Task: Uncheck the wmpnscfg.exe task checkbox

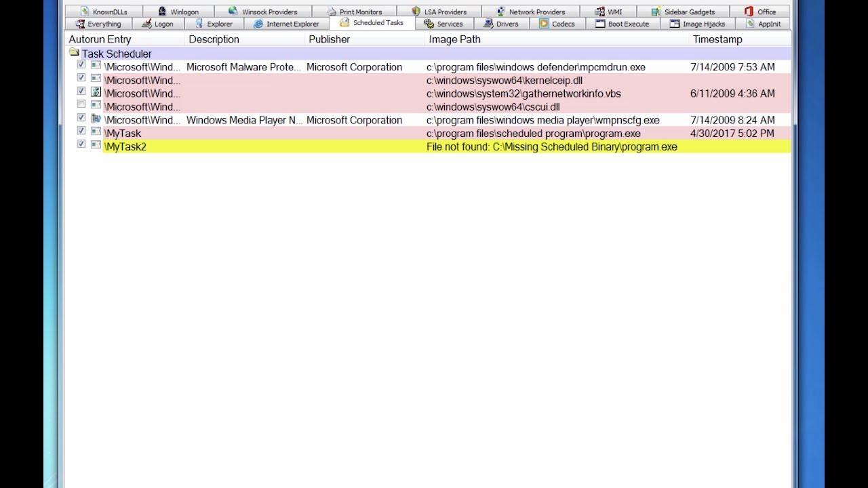Action: click(81, 118)
